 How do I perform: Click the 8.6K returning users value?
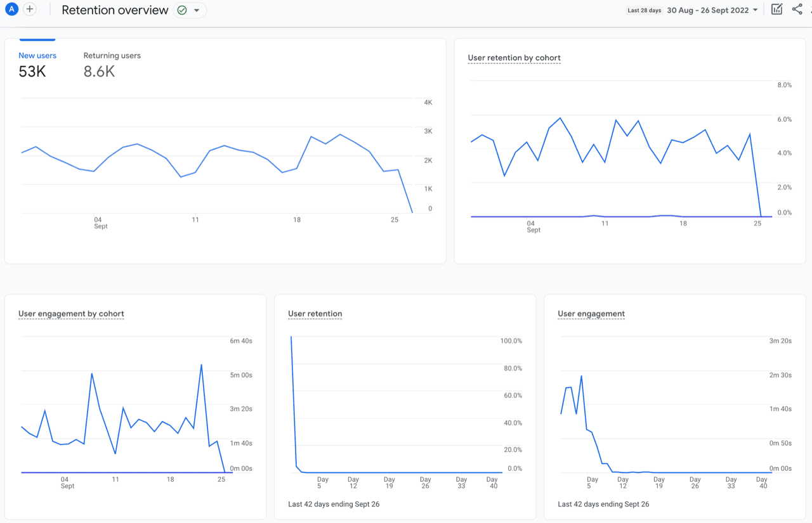[99, 72]
